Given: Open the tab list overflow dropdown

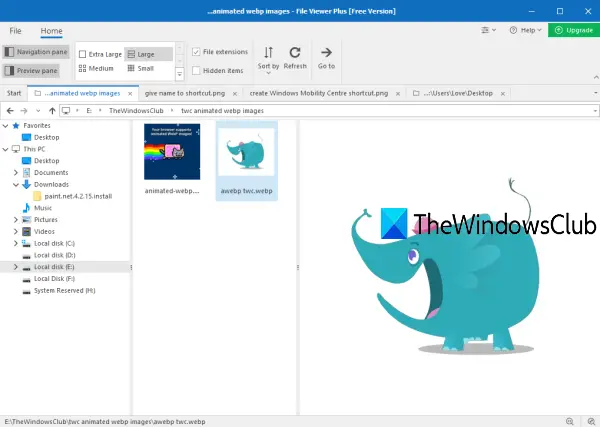Looking at the screenshot, I should pyautogui.click(x=595, y=93).
